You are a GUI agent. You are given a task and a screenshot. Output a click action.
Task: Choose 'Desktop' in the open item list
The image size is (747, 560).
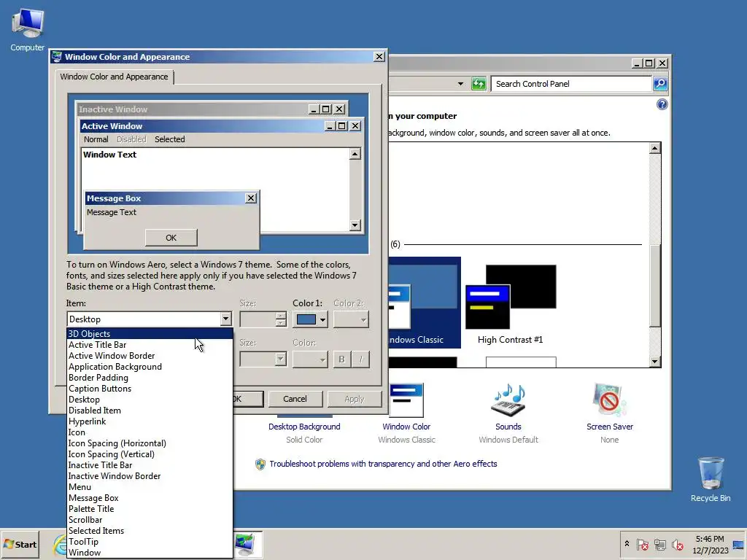(150, 400)
